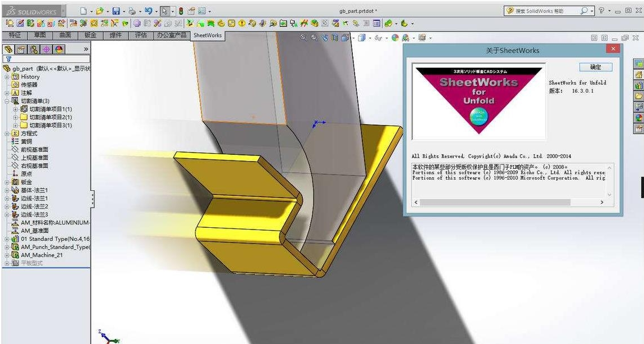
Task: Select the 前视基准面 plane in the tree
Action: [34, 150]
